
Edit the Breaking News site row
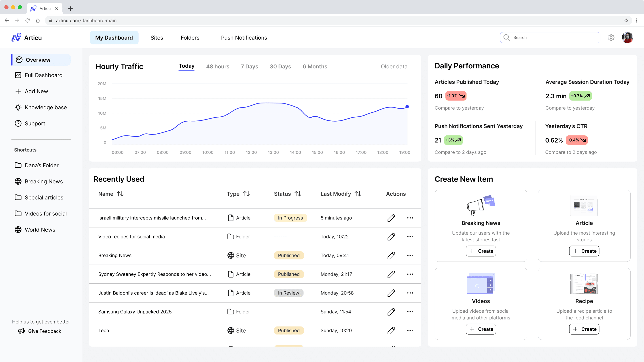391,255
